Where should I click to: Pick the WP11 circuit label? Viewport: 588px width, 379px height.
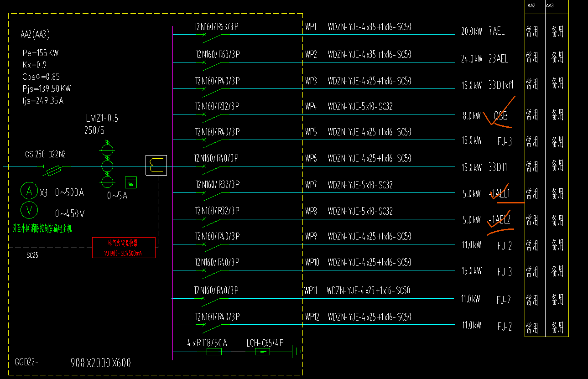pos(311,291)
